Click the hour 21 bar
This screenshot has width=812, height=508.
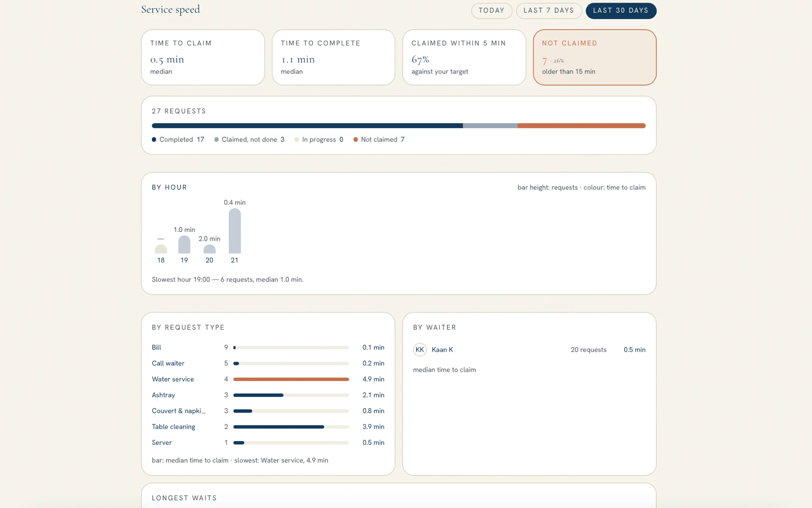(235, 231)
